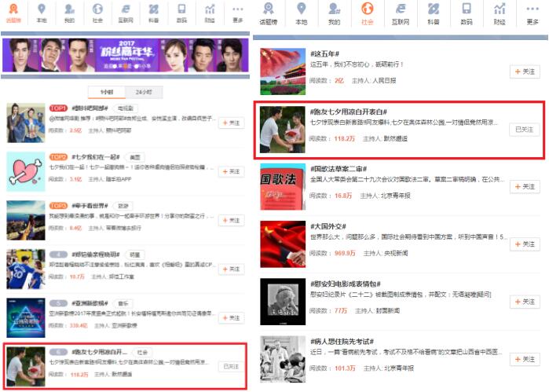The width and height of the screenshot is (549, 392).
Task: Click the 2017 粉丝嘉年华 banner
Action: (126, 55)
